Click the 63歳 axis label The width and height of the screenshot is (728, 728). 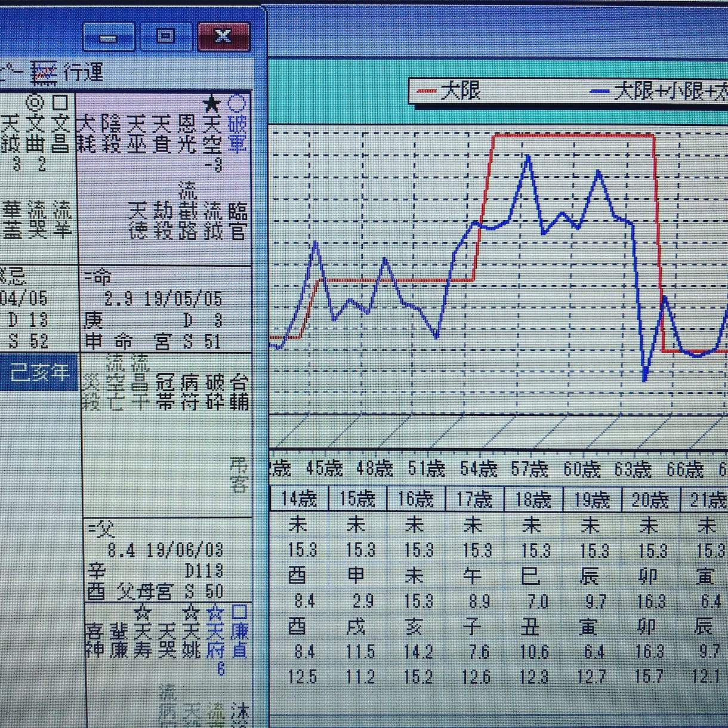(x=632, y=469)
